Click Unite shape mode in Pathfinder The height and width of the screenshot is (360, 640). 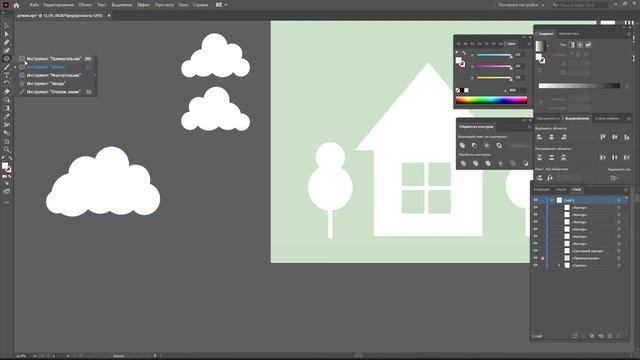tap(462, 145)
